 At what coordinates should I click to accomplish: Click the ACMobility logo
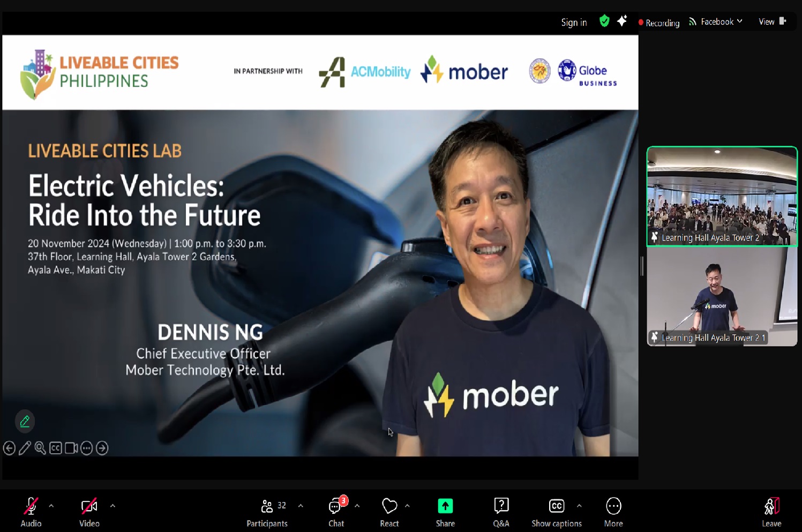[x=365, y=72]
